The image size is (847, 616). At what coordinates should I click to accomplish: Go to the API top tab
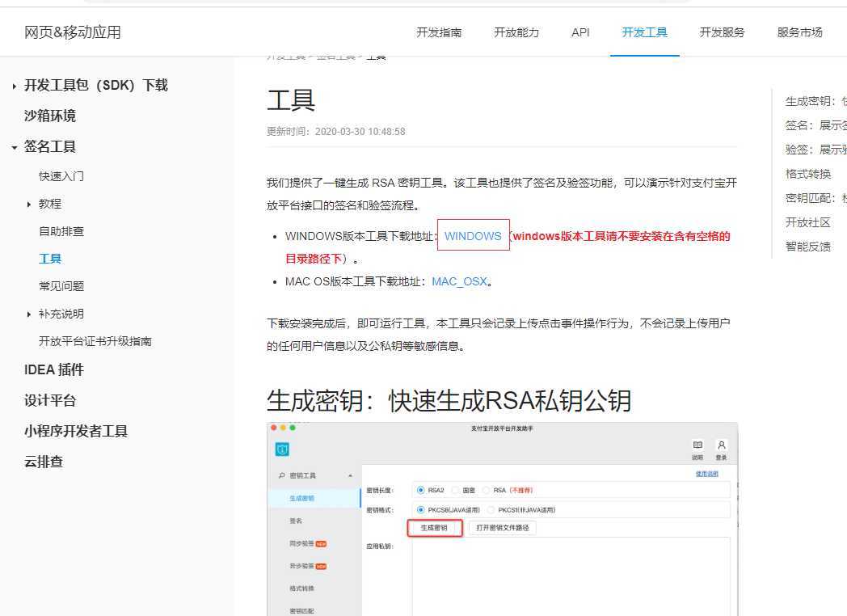(x=580, y=32)
